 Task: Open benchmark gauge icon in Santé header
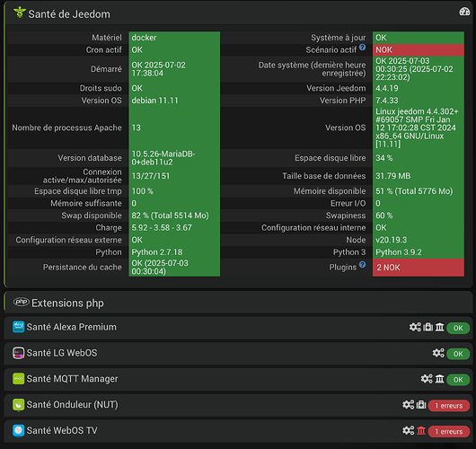tap(464, 13)
